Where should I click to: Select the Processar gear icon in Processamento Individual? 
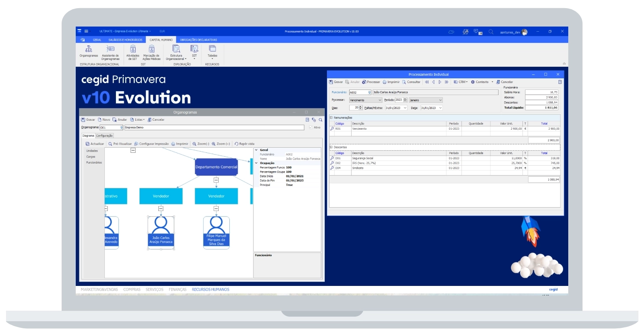(x=364, y=82)
